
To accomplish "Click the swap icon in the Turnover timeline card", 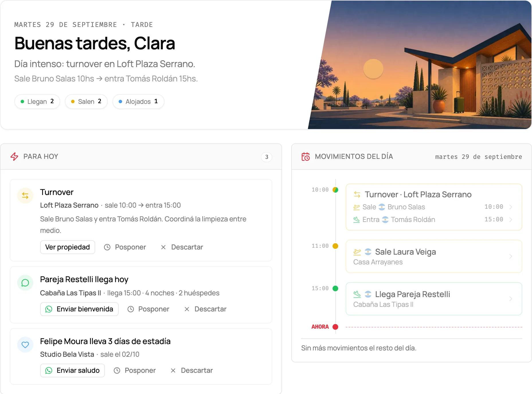I will [357, 194].
